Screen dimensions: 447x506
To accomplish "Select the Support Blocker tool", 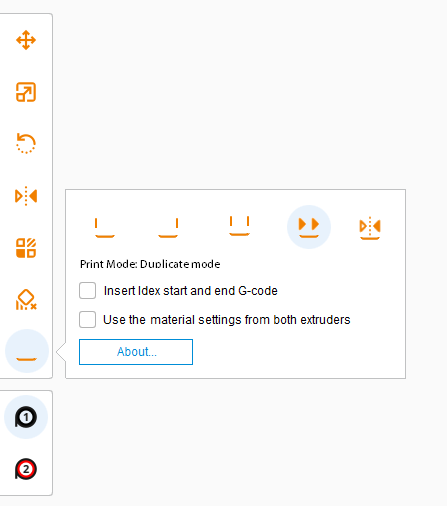I will (26, 300).
